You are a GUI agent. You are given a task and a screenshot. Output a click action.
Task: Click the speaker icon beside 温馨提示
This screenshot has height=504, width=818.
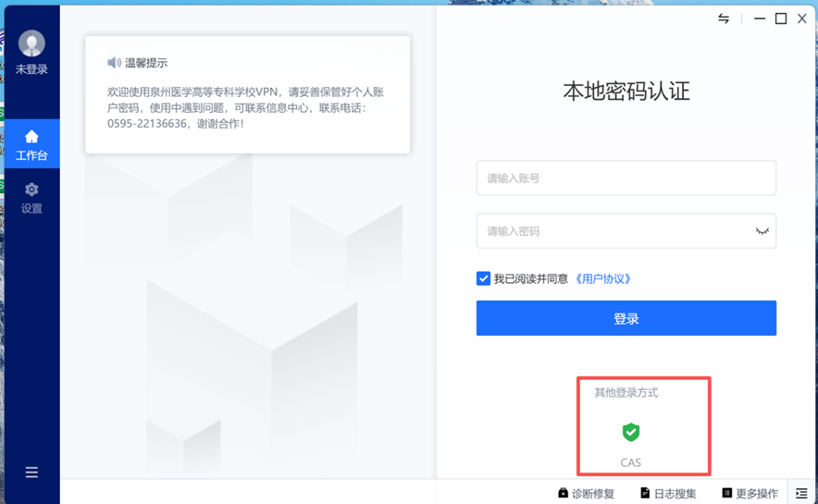[x=114, y=63]
